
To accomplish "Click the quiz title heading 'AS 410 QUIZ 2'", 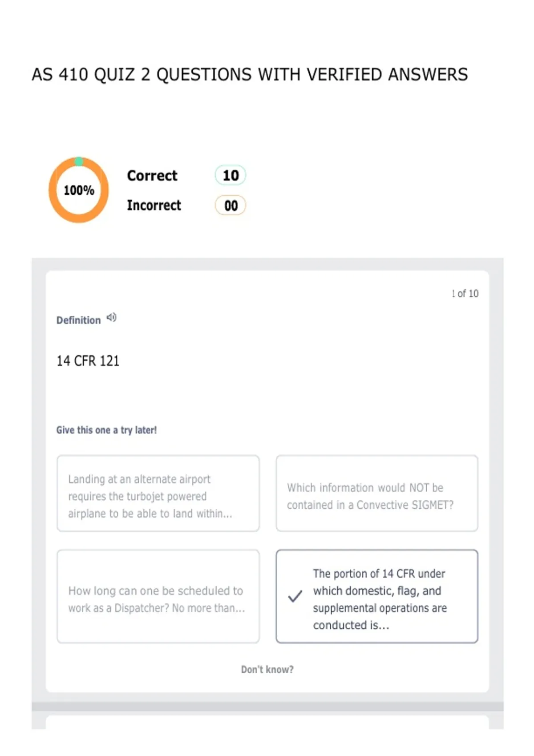I will (250, 75).
